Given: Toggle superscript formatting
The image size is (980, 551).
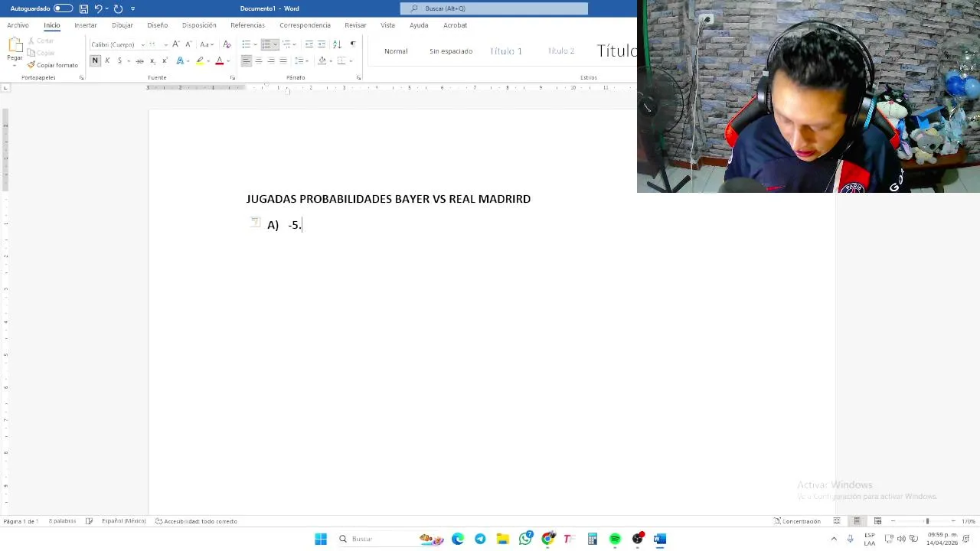Looking at the screenshot, I should point(165,60).
